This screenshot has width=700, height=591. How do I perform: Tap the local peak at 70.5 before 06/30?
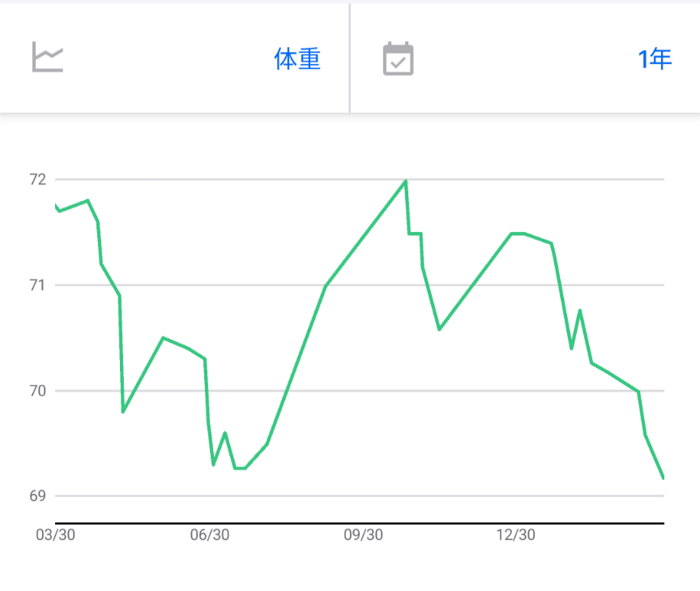coord(164,338)
